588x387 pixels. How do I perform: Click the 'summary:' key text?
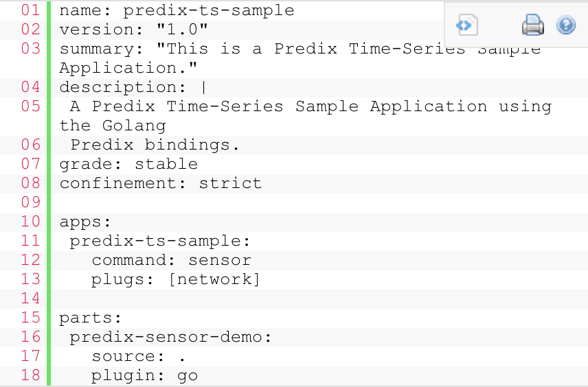[x=101, y=49]
